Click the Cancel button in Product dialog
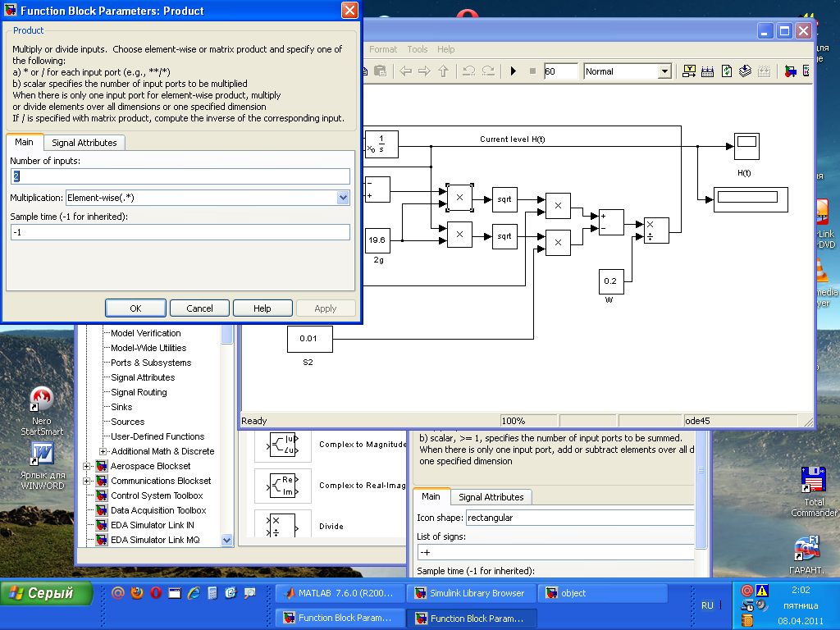The image size is (840, 630). [x=199, y=308]
